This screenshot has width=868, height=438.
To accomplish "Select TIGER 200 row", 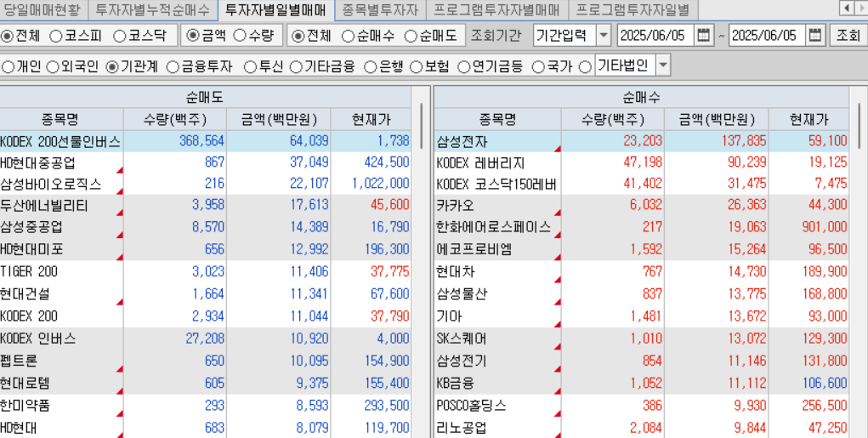I will tap(206, 272).
